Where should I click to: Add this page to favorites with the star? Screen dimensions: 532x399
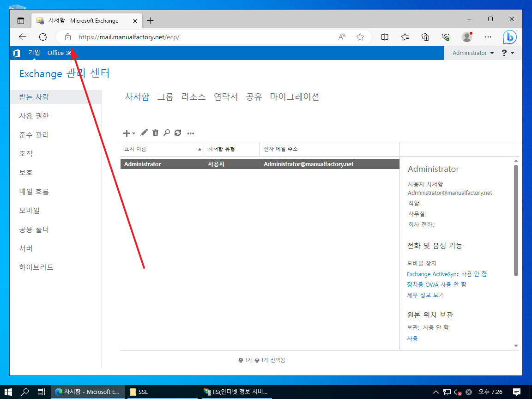click(360, 37)
